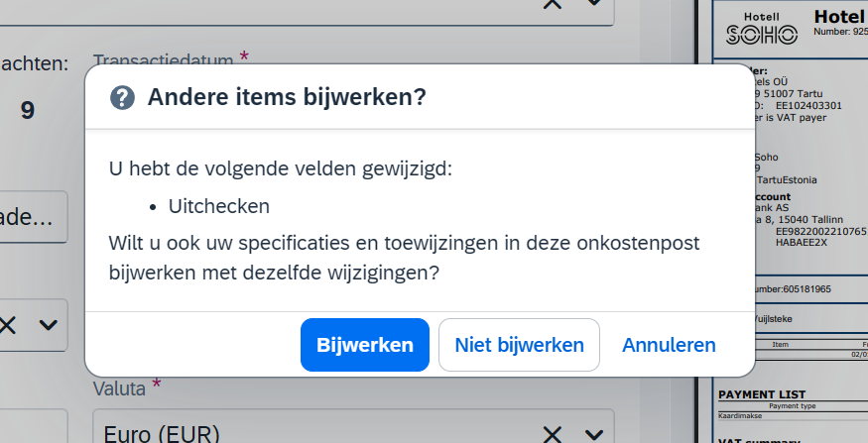The width and height of the screenshot is (868, 443).
Task: Click the truncated "ade..." button
Action: click(32, 217)
